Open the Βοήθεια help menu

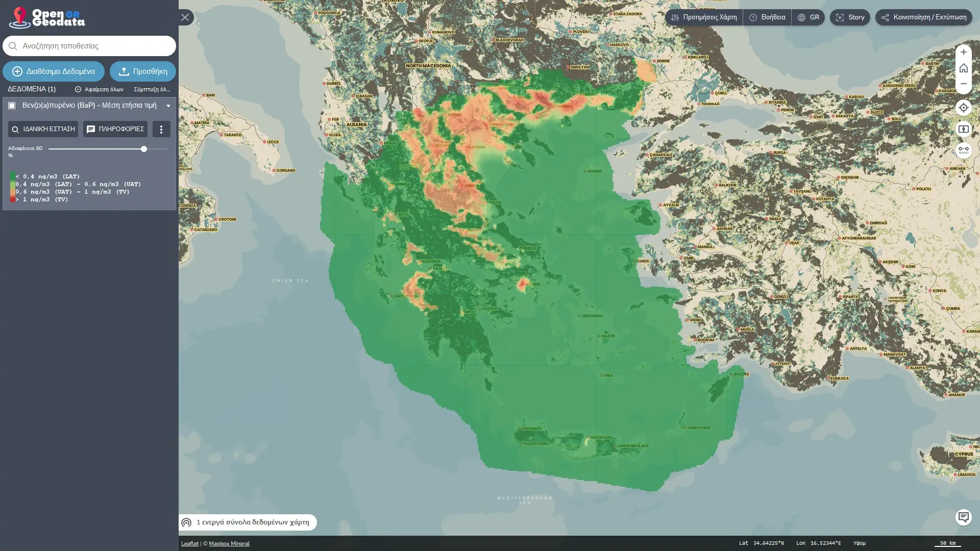point(767,17)
